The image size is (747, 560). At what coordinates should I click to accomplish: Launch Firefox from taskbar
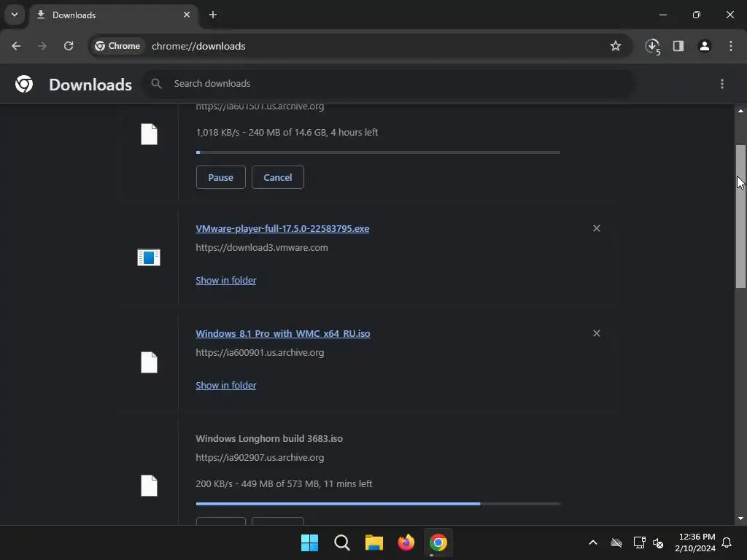click(406, 542)
